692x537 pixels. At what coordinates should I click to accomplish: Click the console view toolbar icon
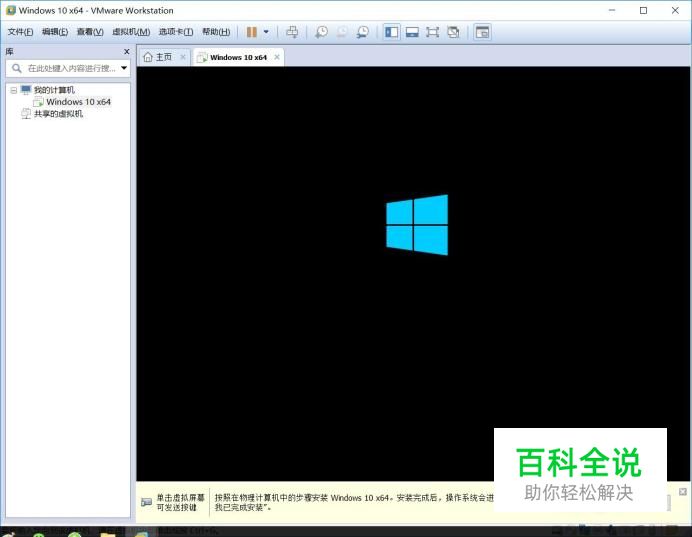pyautogui.click(x=482, y=32)
